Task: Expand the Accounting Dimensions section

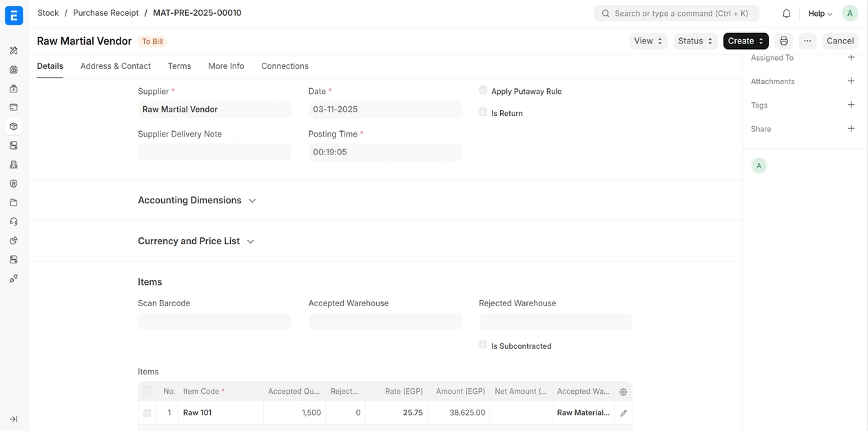Action: (196, 201)
